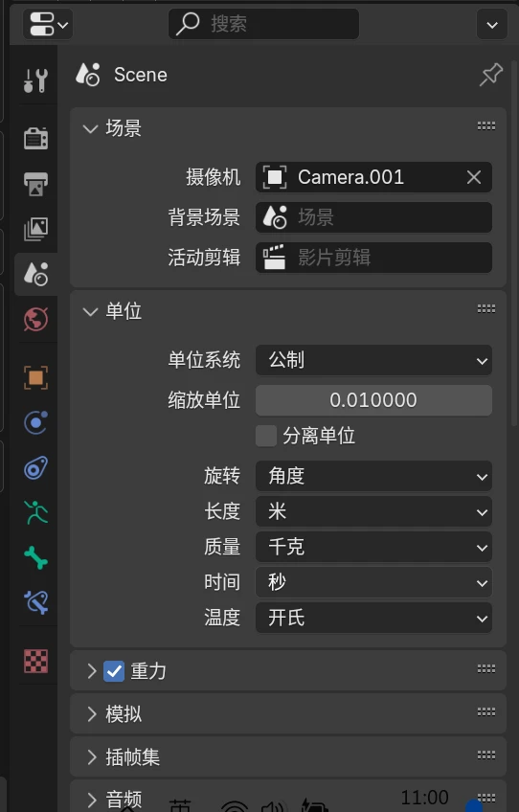Click the 缩放单位 value field 0.010000
Viewport: 519px width, 812px height.
pos(373,400)
